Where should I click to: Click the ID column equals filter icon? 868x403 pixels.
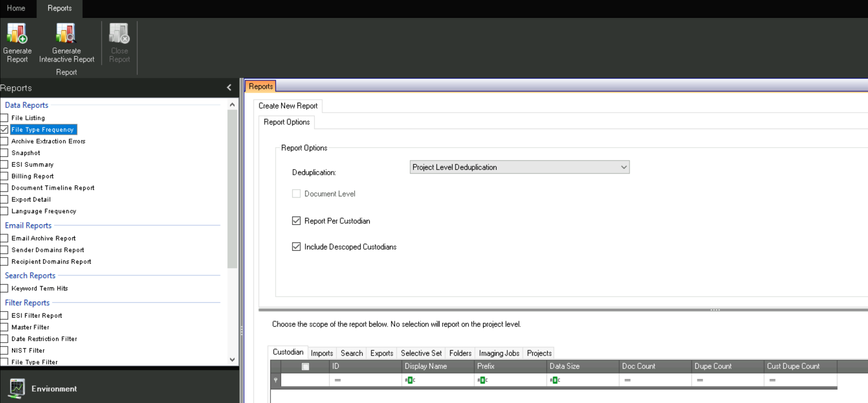click(338, 380)
